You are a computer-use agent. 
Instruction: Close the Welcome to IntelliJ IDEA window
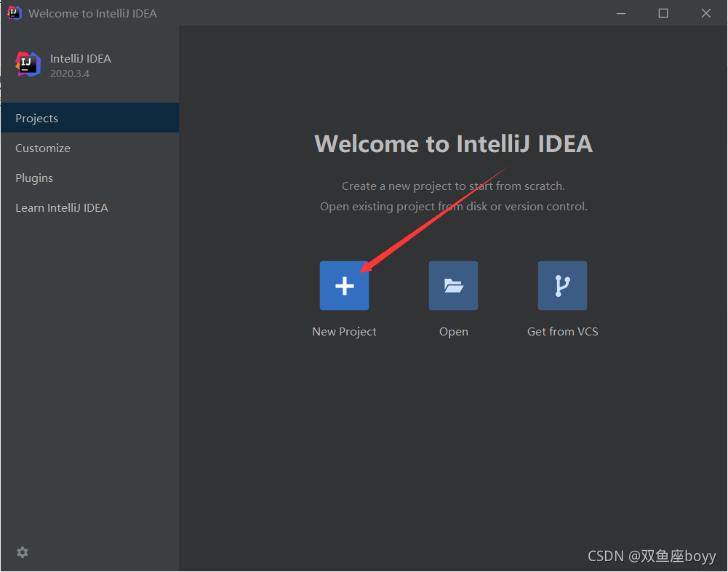(705, 13)
